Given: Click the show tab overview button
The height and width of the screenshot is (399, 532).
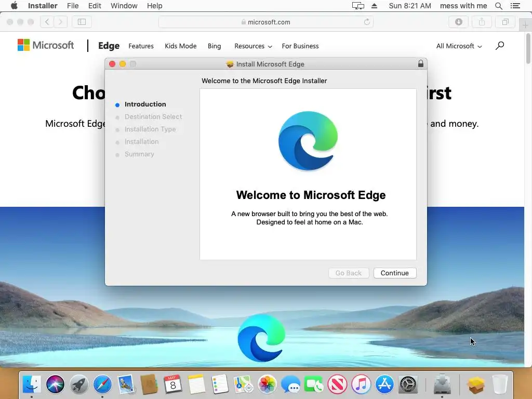Looking at the screenshot, I should click(505, 22).
